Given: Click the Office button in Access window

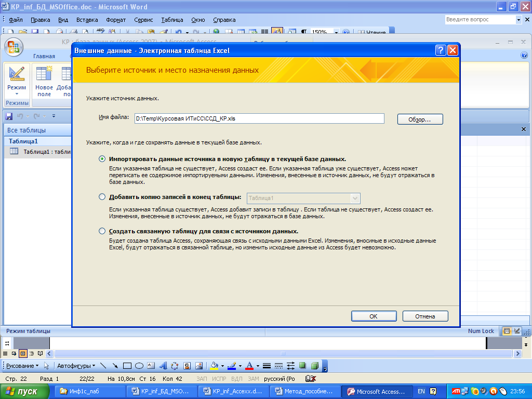Looking at the screenshot, I should (x=14, y=47).
